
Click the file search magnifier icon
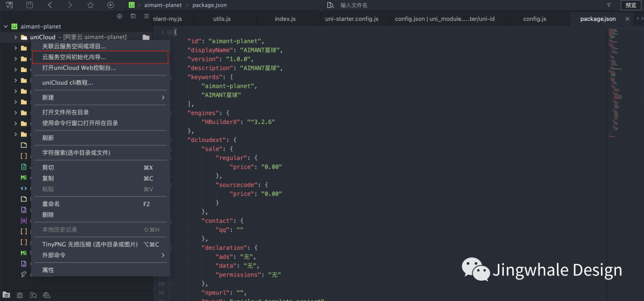330,5
